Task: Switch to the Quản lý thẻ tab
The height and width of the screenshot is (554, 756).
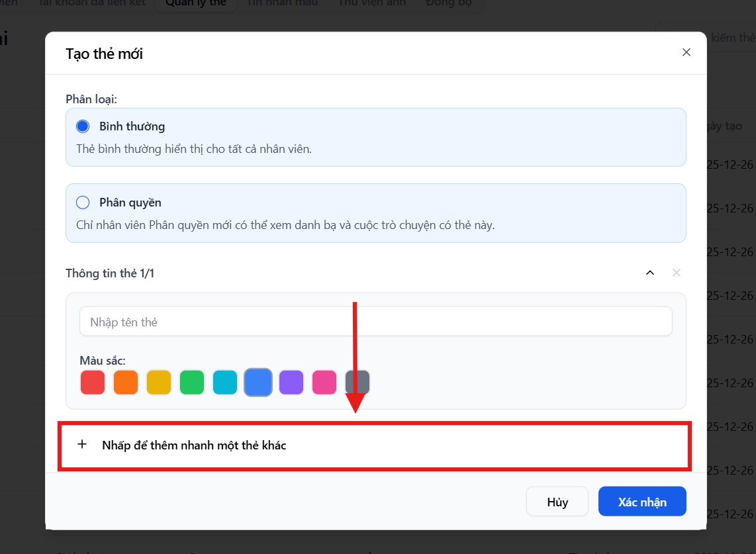Action: [195, 3]
